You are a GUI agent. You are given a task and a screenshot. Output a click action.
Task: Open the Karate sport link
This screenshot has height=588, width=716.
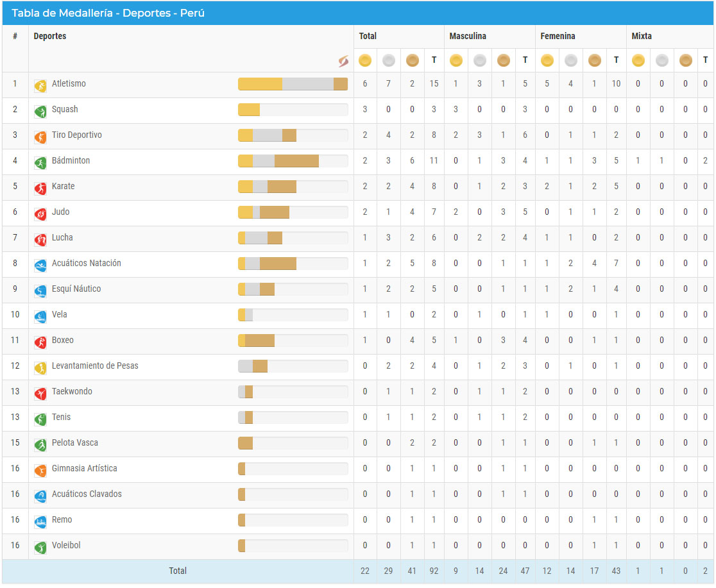coord(63,187)
